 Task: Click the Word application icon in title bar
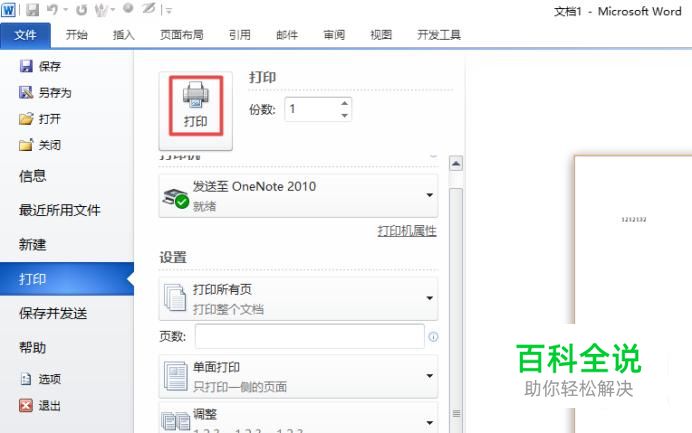tap(9, 10)
